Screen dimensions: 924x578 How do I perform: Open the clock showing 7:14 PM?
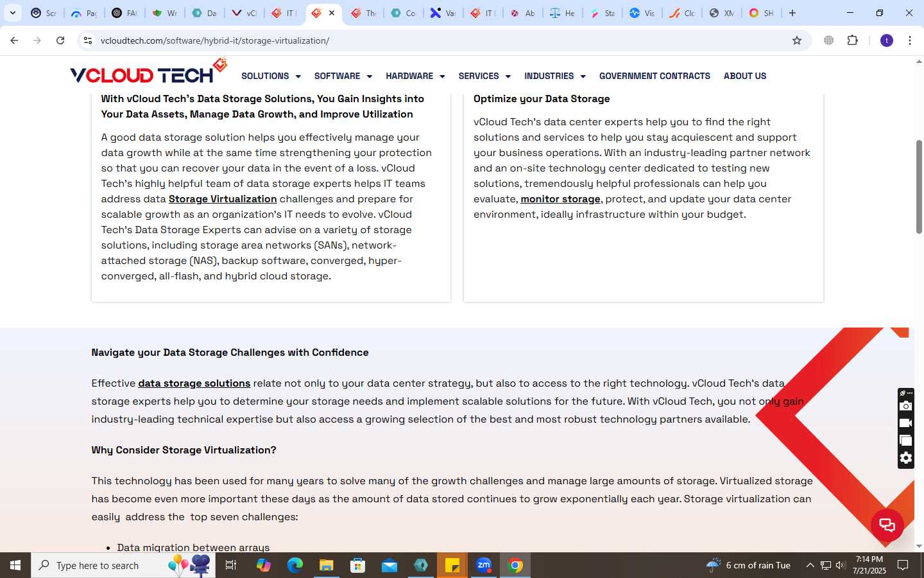coord(869,565)
